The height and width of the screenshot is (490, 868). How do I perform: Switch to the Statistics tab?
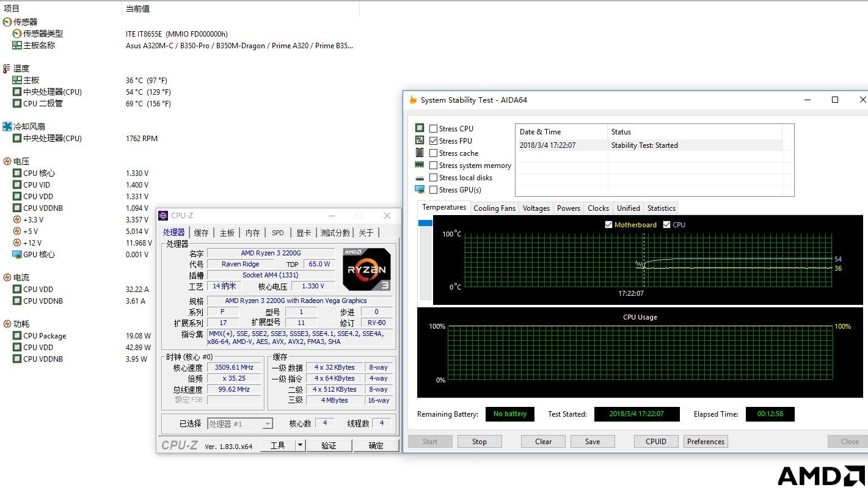[662, 208]
